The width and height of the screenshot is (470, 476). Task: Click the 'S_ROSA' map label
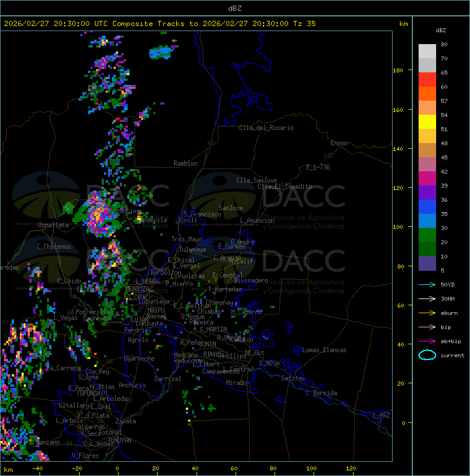point(269,364)
